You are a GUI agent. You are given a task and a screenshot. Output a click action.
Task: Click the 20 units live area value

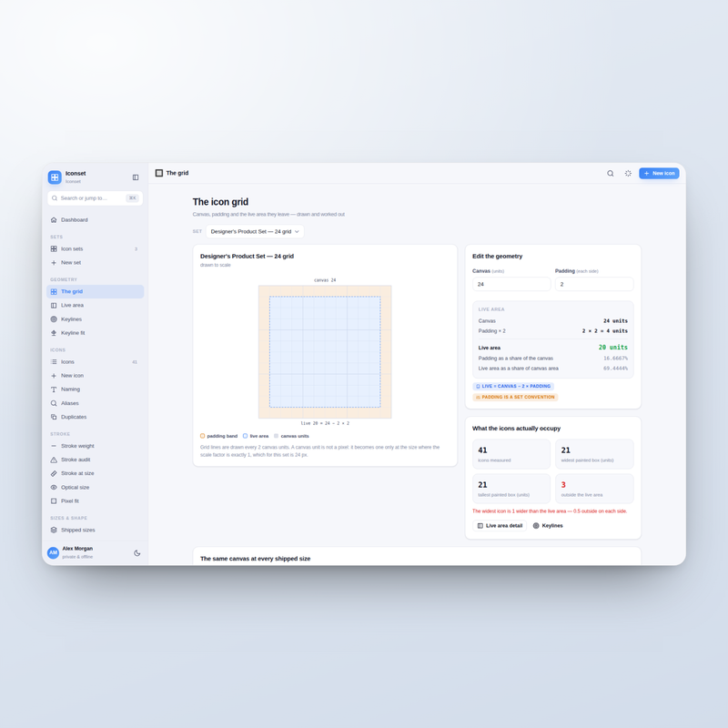(612, 348)
